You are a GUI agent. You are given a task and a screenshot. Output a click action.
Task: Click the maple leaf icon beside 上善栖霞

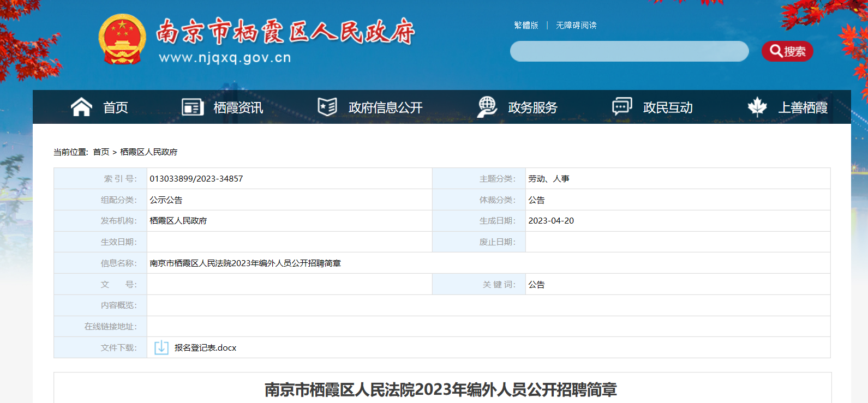tap(757, 107)
